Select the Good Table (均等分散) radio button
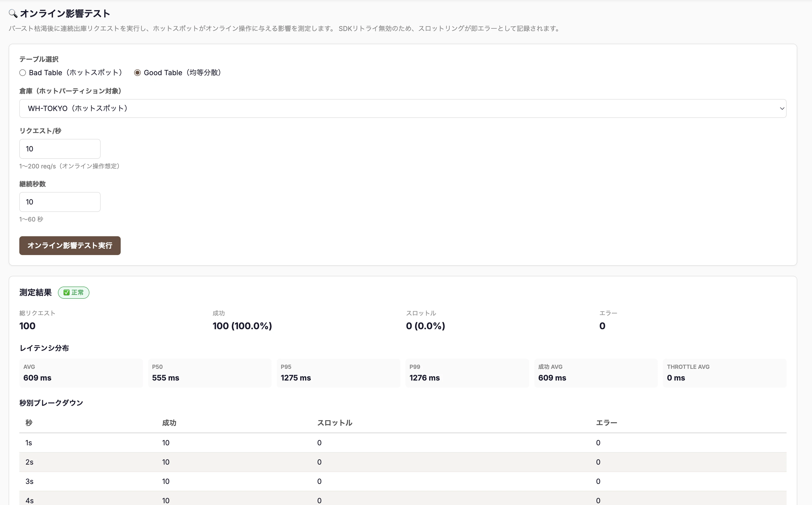Image resolution: width=812 pixels, height=505 pixels. click(x=137, y=73)
